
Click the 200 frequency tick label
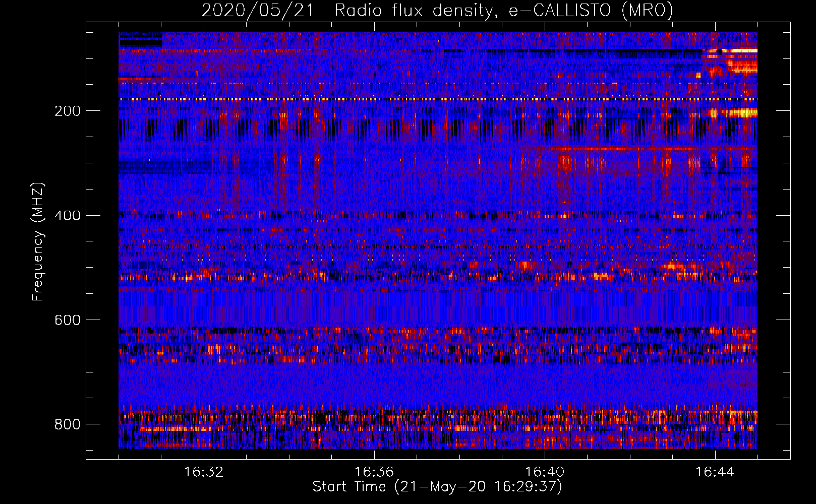[x=68, y=111]
